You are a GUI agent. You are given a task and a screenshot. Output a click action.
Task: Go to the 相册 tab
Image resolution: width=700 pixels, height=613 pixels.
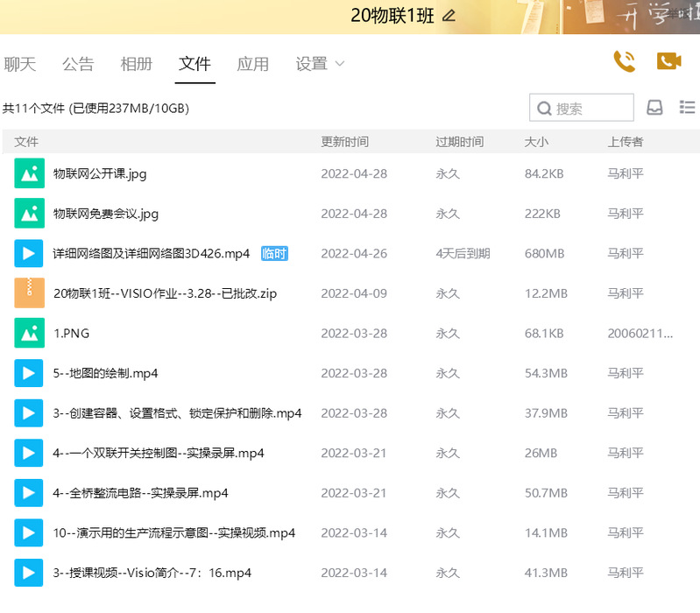[x=136, y=64]
